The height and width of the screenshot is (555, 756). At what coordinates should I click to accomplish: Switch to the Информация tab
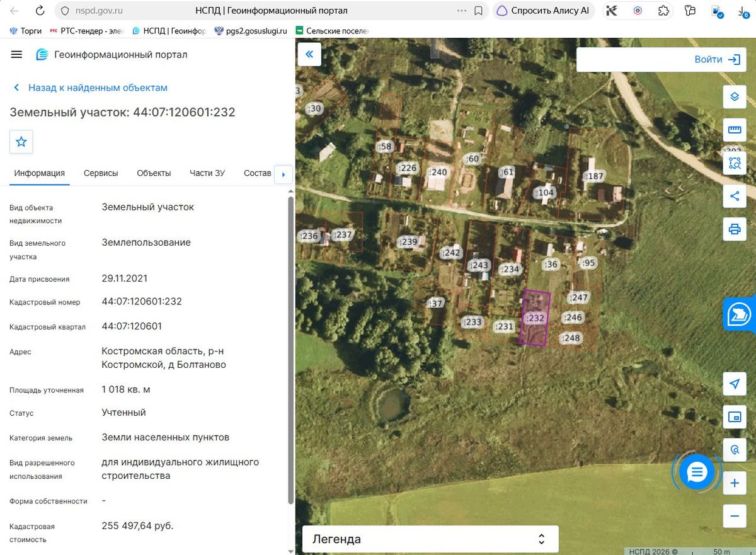pos(40,173)
